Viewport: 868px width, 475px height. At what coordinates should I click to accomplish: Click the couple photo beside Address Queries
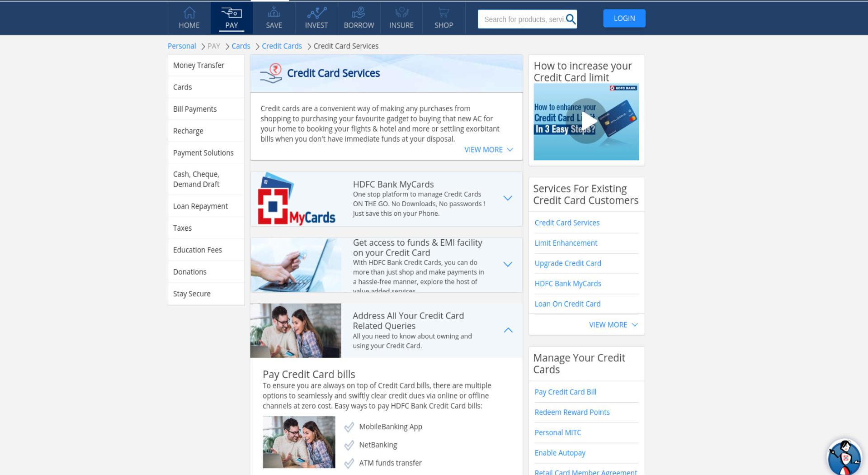[x=296, y=331]
